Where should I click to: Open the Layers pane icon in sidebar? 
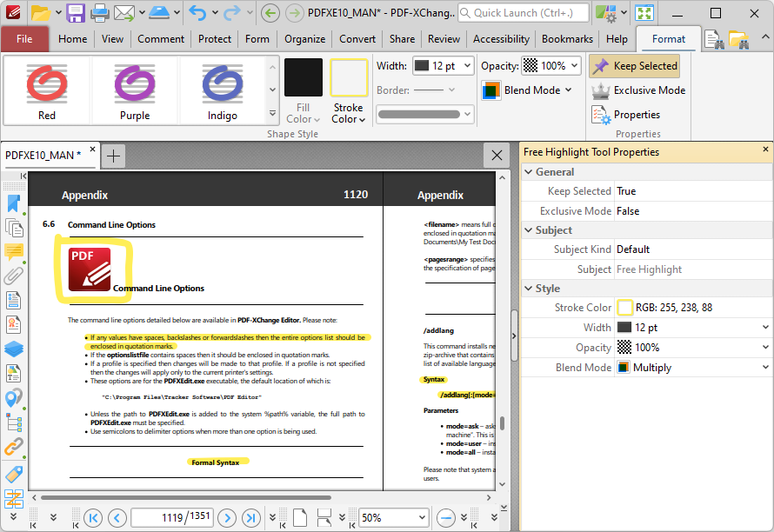pyautogui.click(x=13, y=349)
